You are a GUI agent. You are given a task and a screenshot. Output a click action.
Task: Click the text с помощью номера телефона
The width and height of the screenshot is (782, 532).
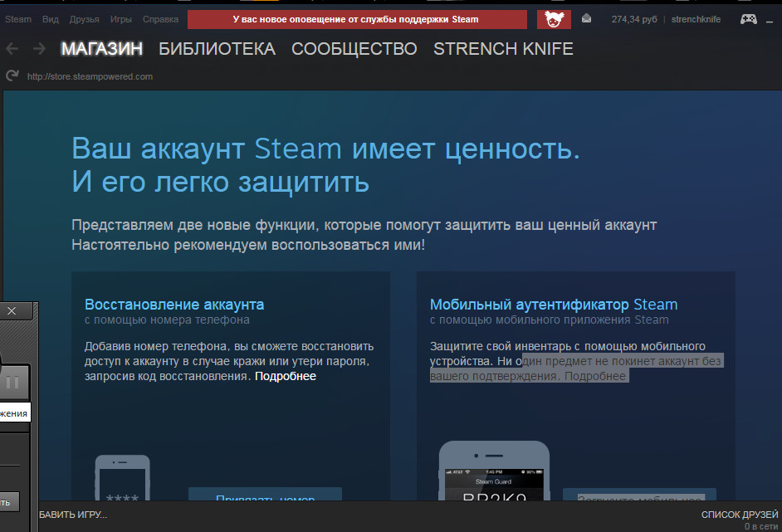tap(167, 320)
